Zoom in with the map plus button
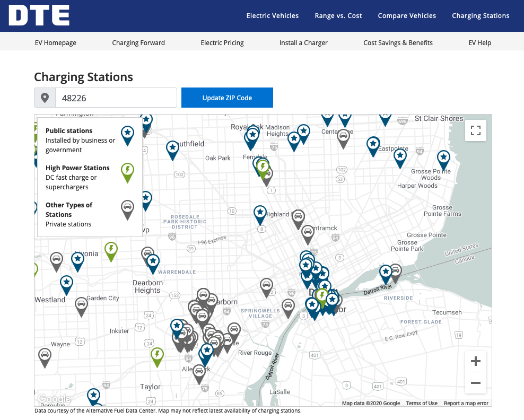Image resolution: width=524 pixels, height=420 pixels. click(x=475, y=362)
